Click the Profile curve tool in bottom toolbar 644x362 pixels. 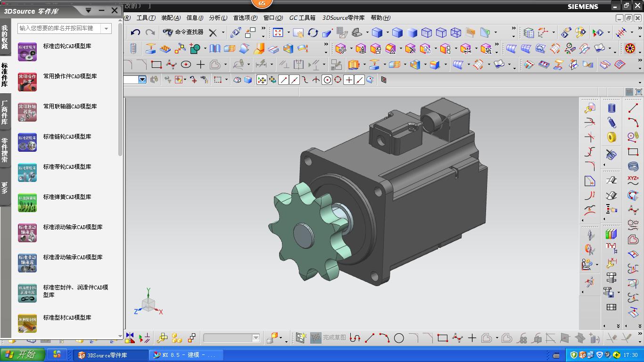coord(355,337)
